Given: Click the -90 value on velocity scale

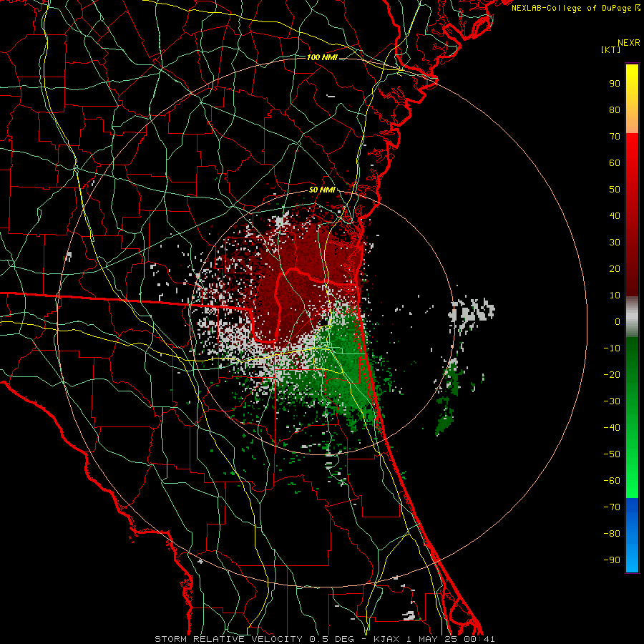Looking at the screenshot, I should tap(612, 560).
